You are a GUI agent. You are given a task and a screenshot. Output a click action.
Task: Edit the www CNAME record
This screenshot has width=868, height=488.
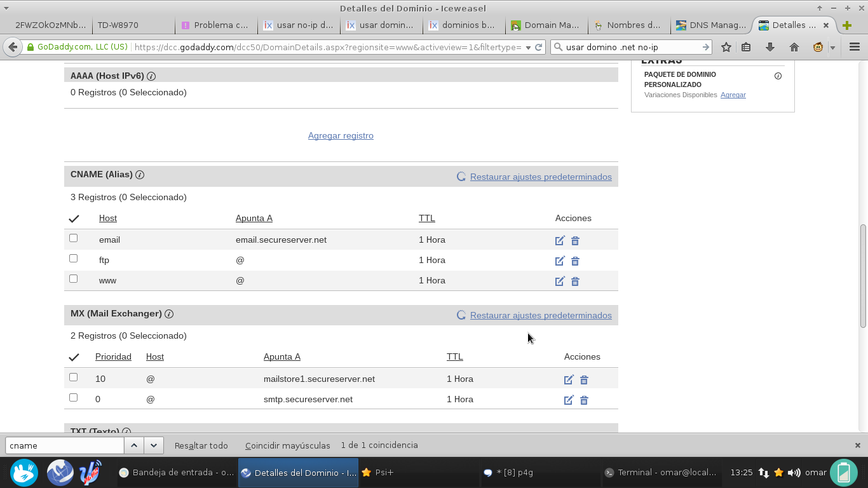560,281
